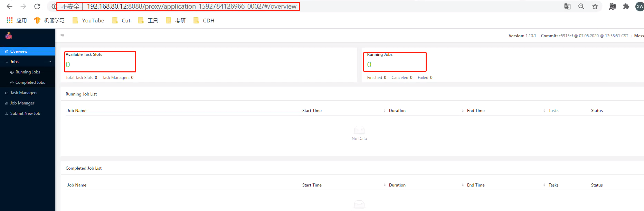Click Status header in Running Job List

click(x=597, y=111)
